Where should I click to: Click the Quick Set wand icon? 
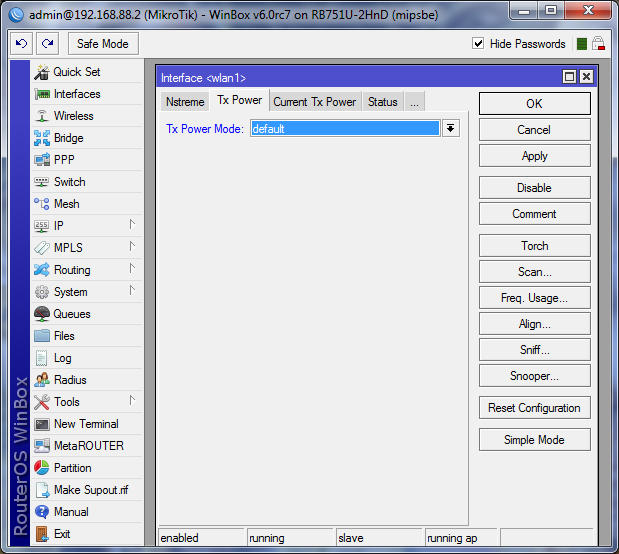41,72
